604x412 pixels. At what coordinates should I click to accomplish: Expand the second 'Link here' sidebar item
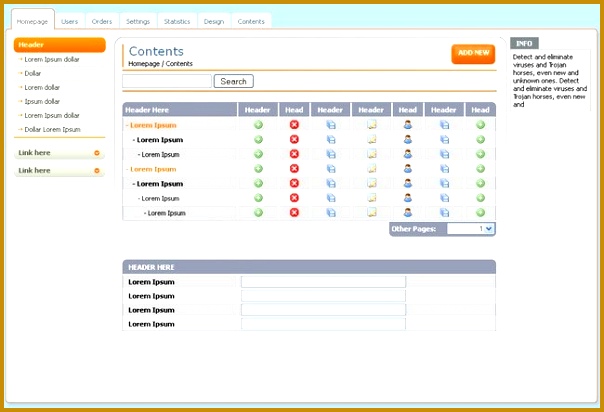click(96, 171)
